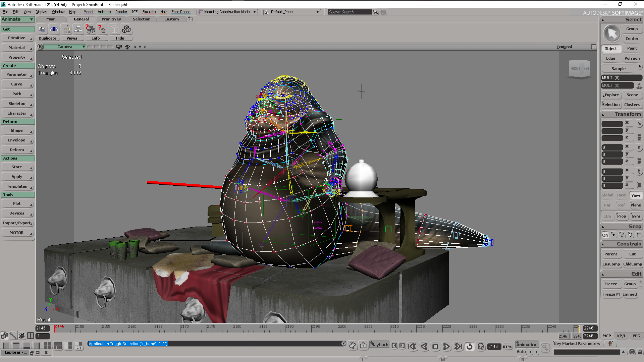Open the Playback menu
The image size is (644, 362).
tap(379, 345)
